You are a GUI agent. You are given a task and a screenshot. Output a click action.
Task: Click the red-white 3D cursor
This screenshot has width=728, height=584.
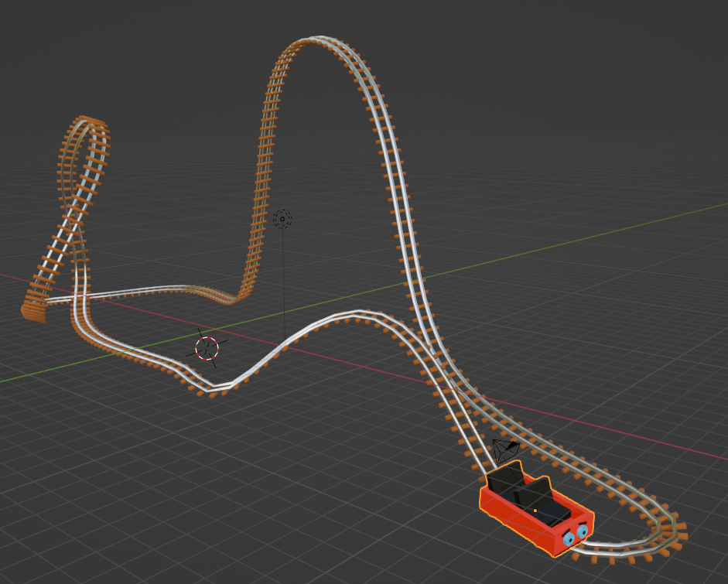coord(207,348)
